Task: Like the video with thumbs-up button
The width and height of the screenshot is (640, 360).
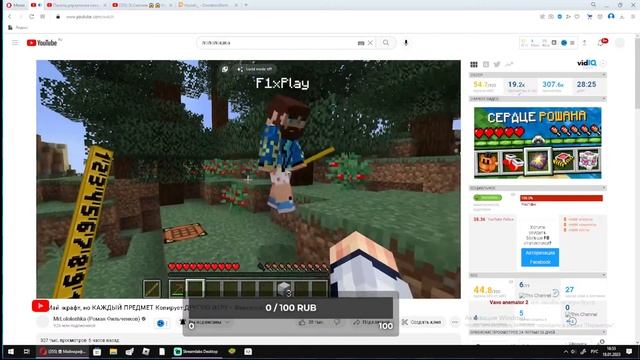Action: coord(311,322)
